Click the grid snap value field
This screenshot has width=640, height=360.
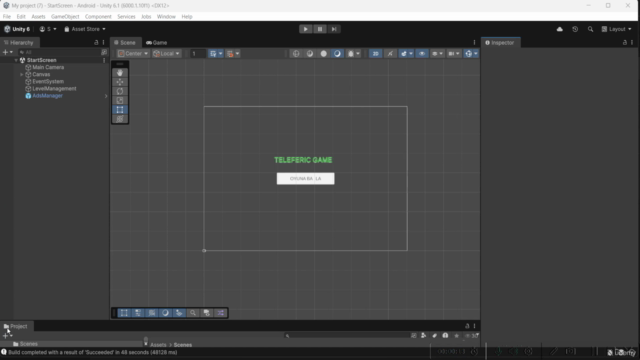[x=198, y=53]
